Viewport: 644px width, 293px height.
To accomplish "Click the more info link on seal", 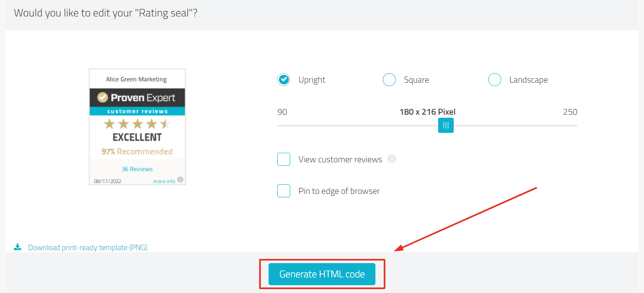I will tap(164, 181).
